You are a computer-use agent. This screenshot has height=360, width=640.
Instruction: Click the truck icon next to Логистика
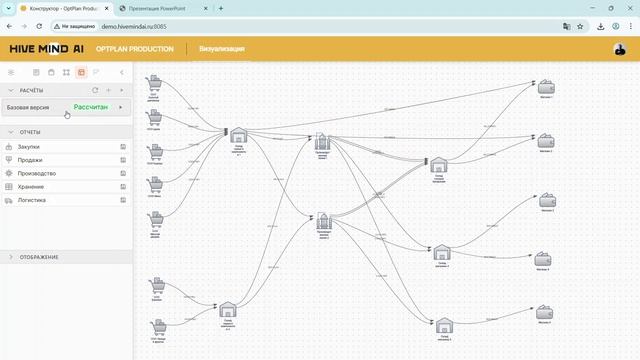9,200
